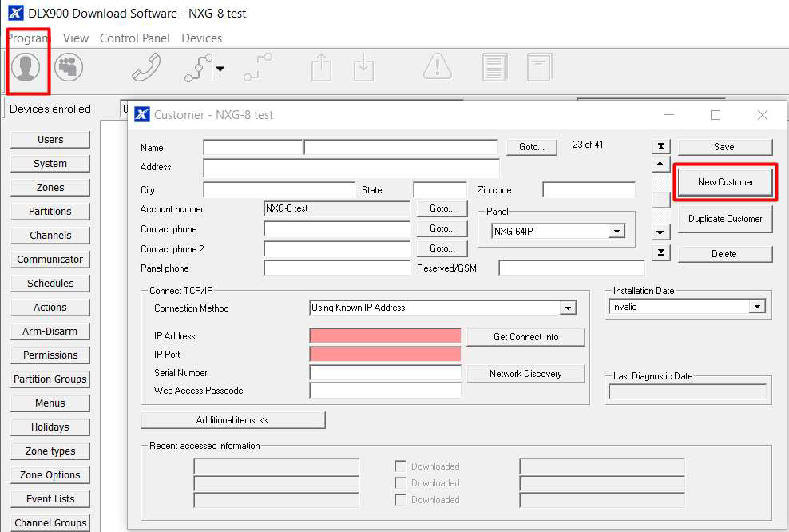Click the warning triangle toolbar icon
789x532 pixels.
(x=438, y=66)
